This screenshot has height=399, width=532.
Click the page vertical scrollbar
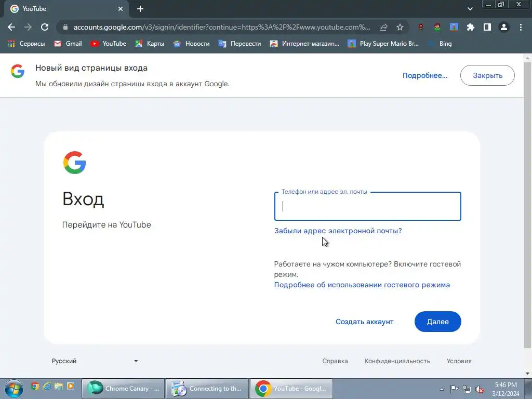click(x=528, y=204)
